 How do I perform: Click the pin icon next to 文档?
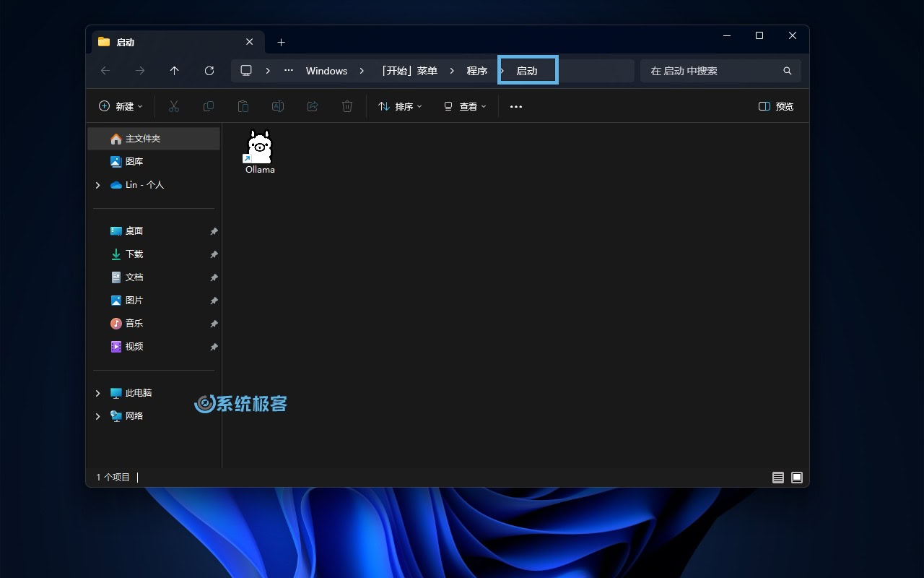coord(214,277)
